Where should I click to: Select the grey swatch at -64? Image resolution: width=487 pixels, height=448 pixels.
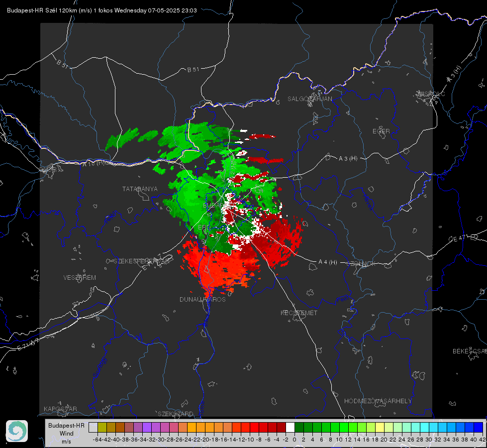93,427
